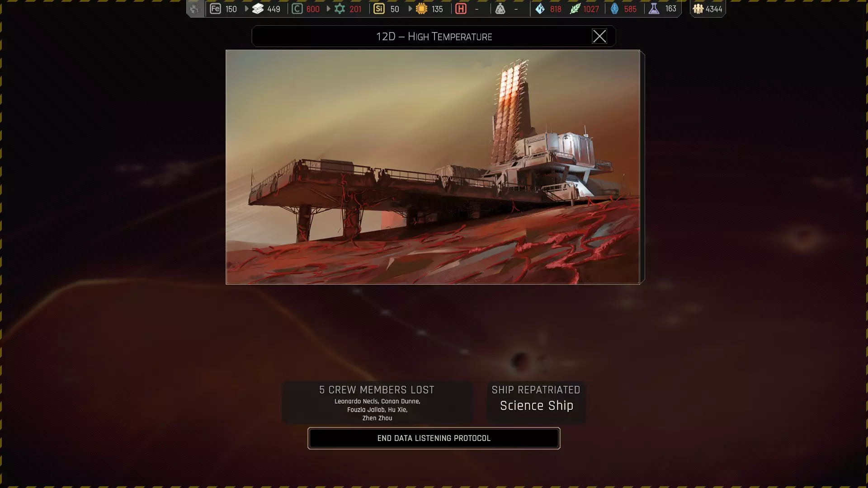Click the triangular material icon beside hydrogen

(500, 9)
